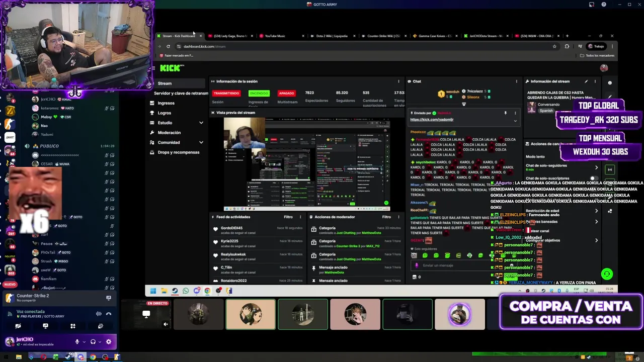
Task: Open Chrome in the bottom taskbar
Action: pos(93,357)
